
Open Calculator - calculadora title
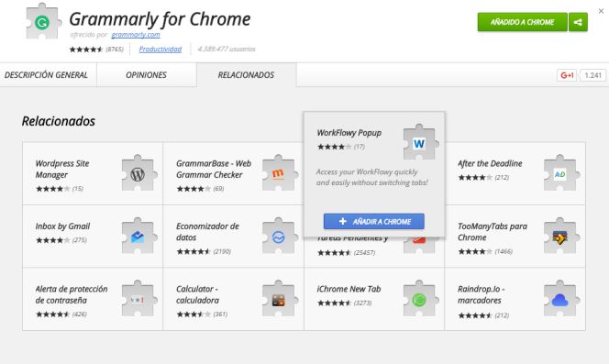(197, 294)
